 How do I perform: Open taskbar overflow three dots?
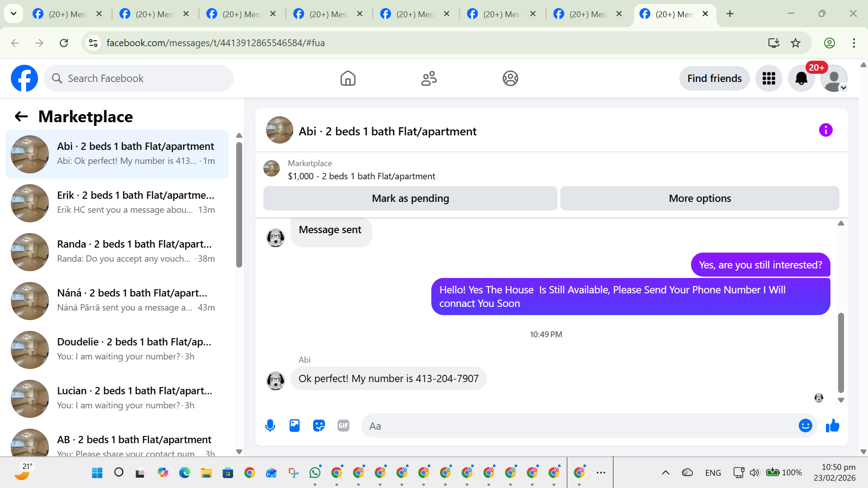tap(601, 473)
